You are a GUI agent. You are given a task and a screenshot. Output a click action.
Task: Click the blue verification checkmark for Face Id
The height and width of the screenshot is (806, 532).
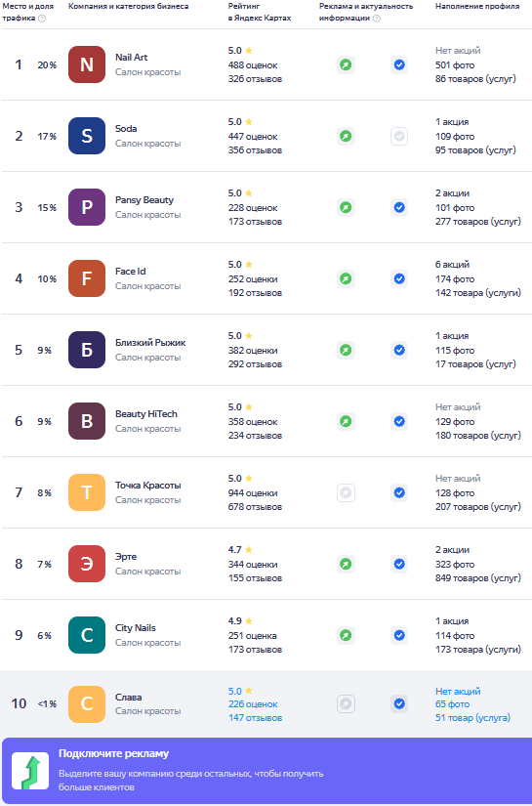[399, 279]
